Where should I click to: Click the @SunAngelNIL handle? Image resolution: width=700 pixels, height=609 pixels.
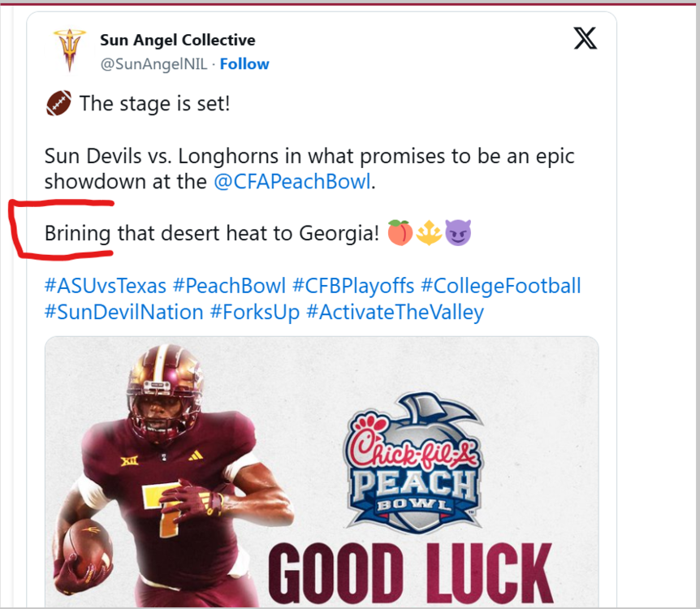[152, 64]
